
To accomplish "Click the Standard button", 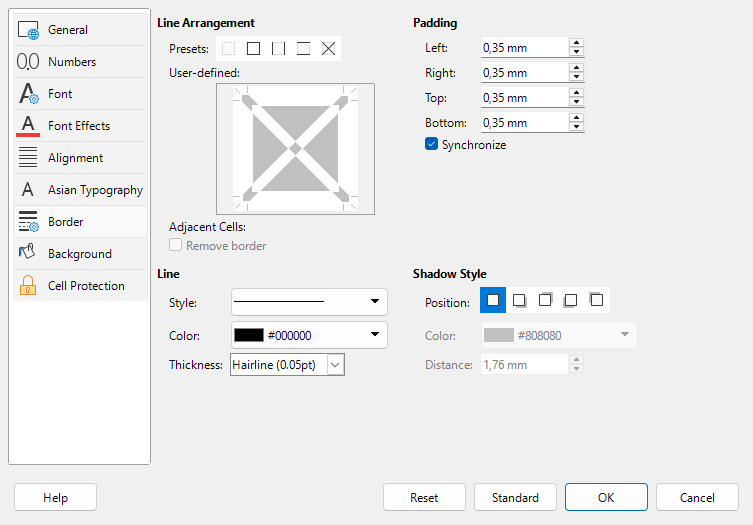I will tap(515, 497).
